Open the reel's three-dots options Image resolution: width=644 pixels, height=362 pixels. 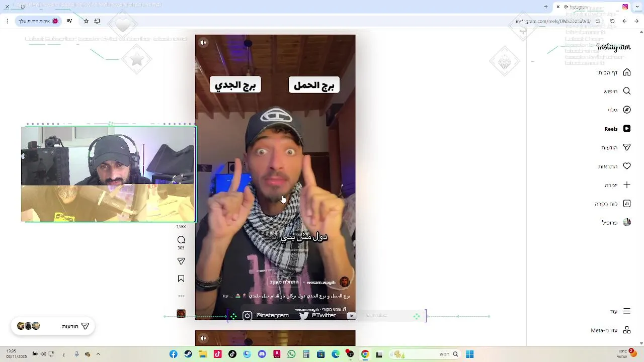click(x=181, y=296)
